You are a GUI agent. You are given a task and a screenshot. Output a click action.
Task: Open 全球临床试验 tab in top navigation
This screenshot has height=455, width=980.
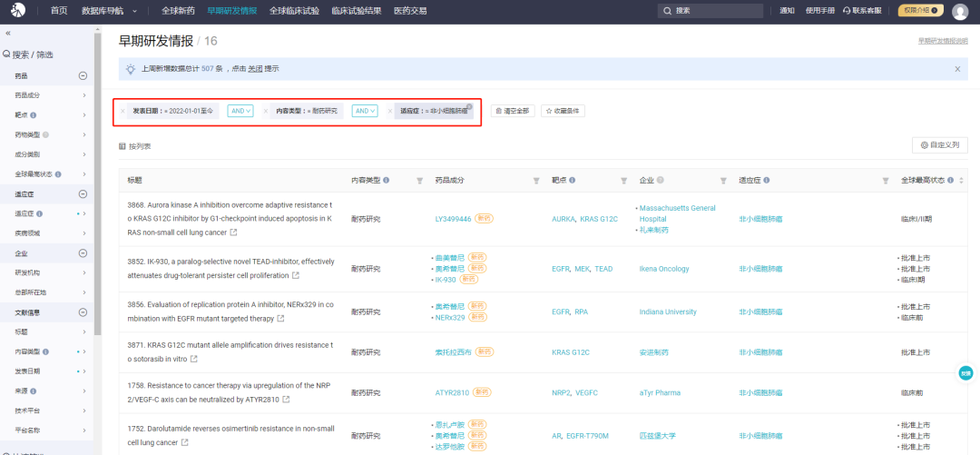click(x=294, y=11)
